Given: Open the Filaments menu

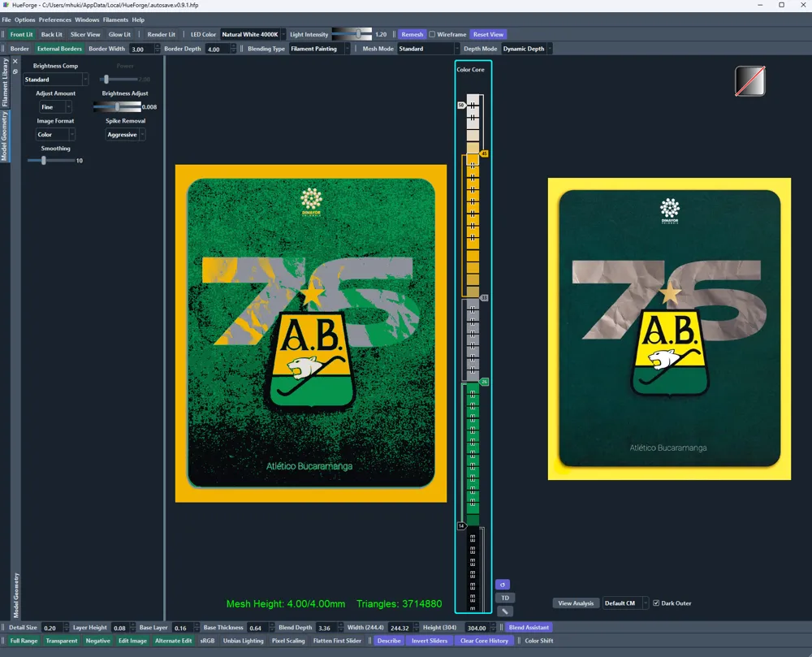Looking at the screenshot, I should pos(115,19).
